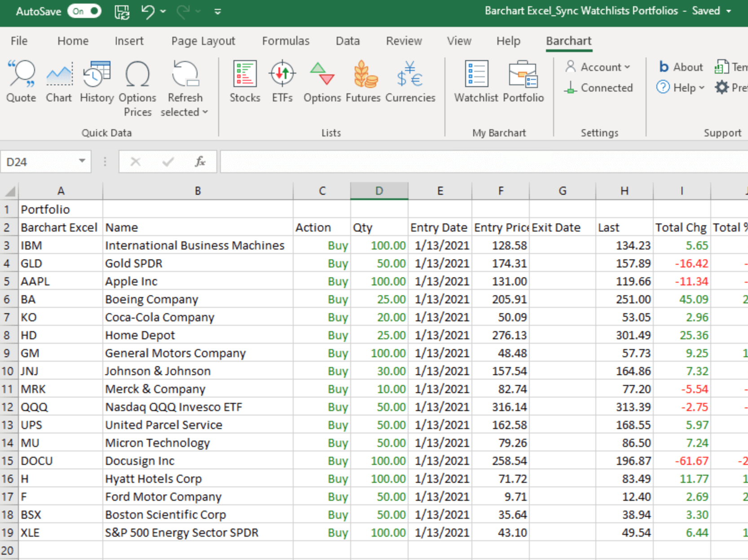Click the History data icon
748x560 pixels.
pos(97,82)
